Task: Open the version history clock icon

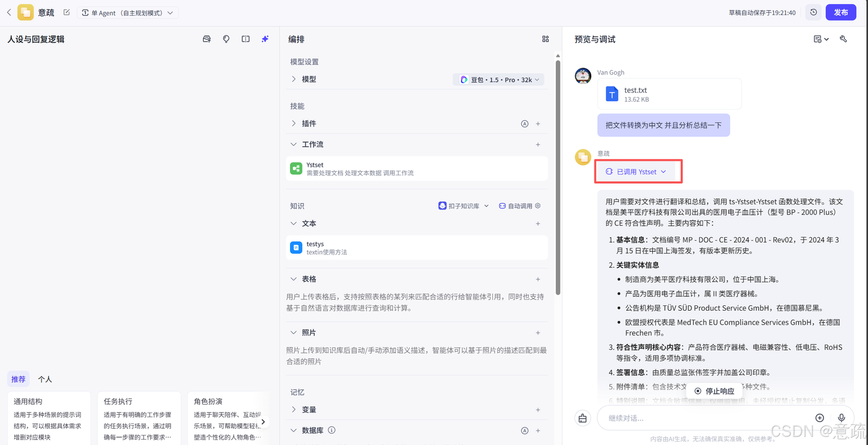Action: point(813,12)
